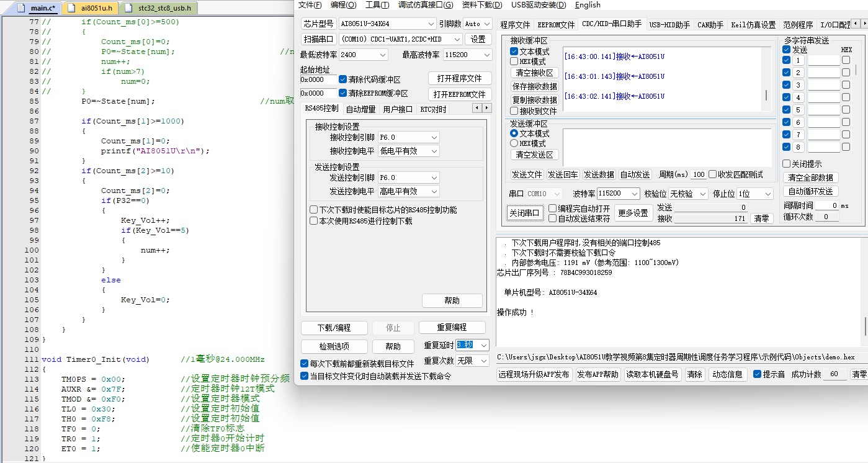Switch to the USB-HID助手 tab
The height and width of the screenshot is (463, 868).
[669, 25]
